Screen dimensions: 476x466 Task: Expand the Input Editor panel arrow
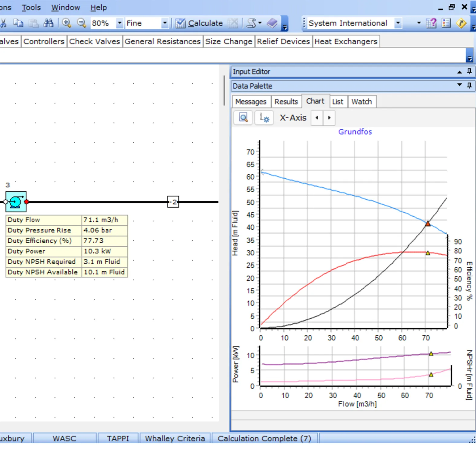459,72
